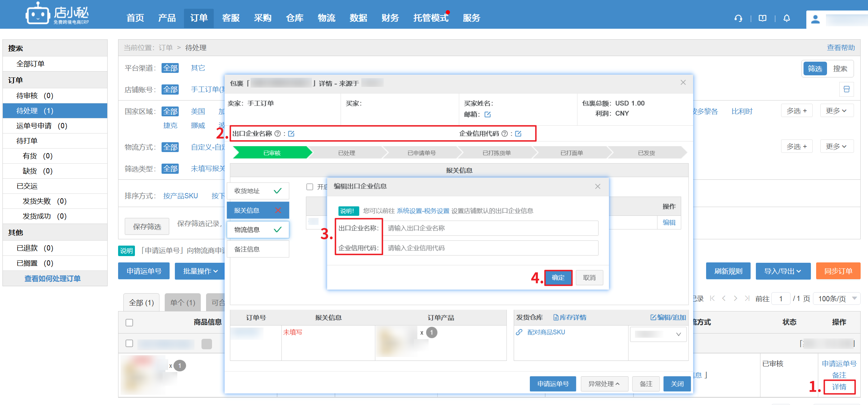Image resolution: width=868 pixels, height=405 pixels.
Task: Click edit icon next to 出口企业名称
Action: point(291,133)
